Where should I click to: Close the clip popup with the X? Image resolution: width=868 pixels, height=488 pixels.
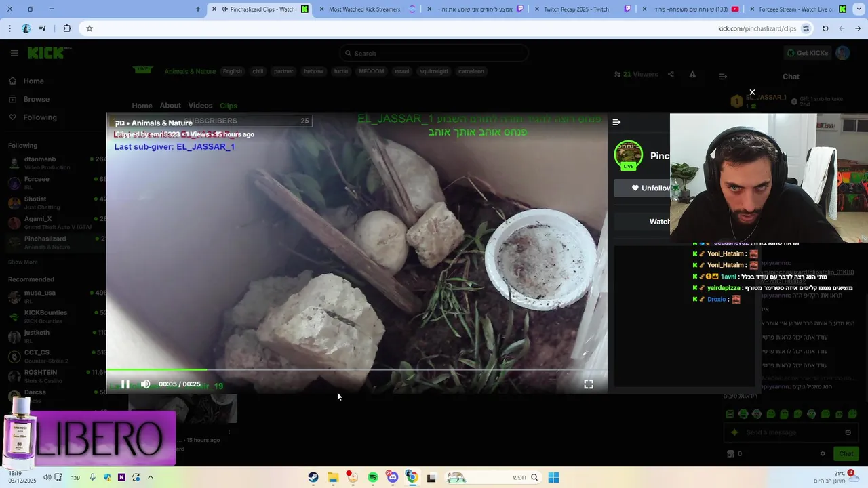click(x=752, y=92)
